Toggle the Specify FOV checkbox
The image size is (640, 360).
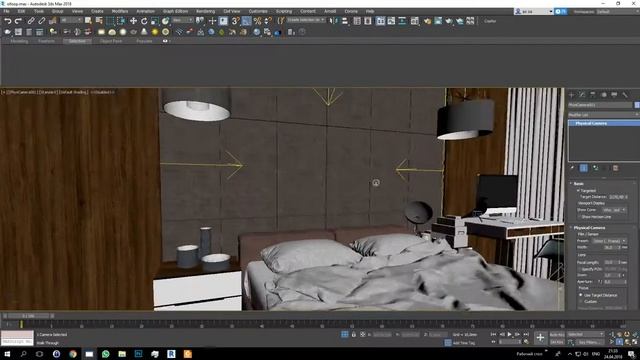[579, 269]
